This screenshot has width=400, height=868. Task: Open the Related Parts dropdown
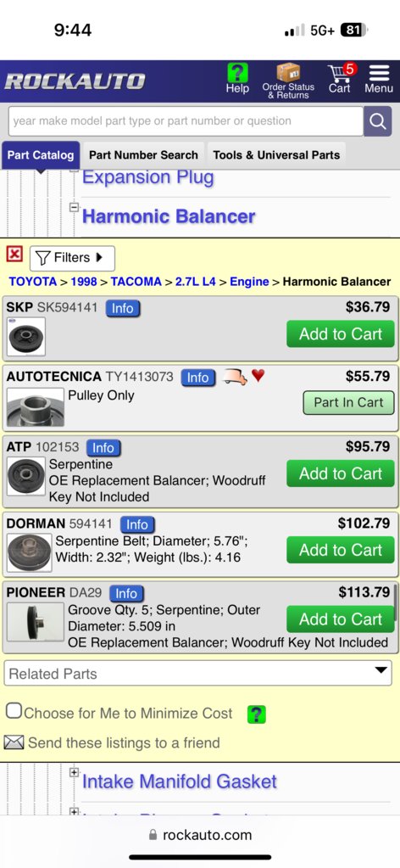pyautogui.click(x=198, y=673)
